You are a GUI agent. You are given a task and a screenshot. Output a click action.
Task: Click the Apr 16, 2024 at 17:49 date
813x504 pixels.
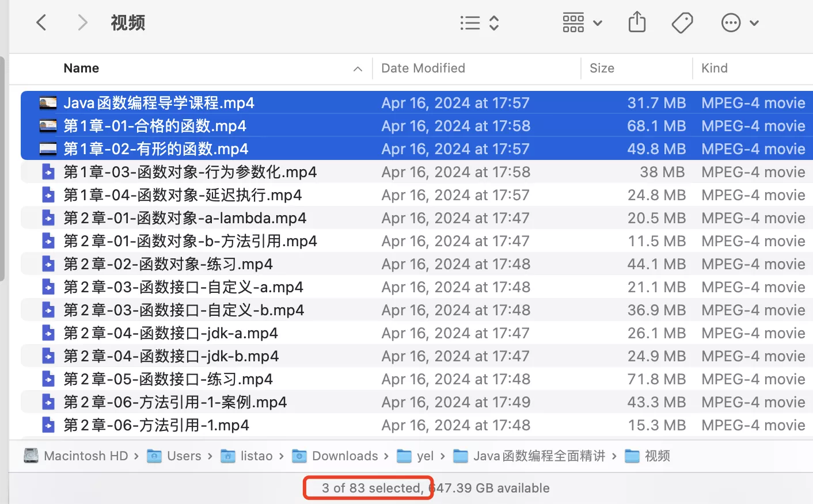(x=456, y=402)
